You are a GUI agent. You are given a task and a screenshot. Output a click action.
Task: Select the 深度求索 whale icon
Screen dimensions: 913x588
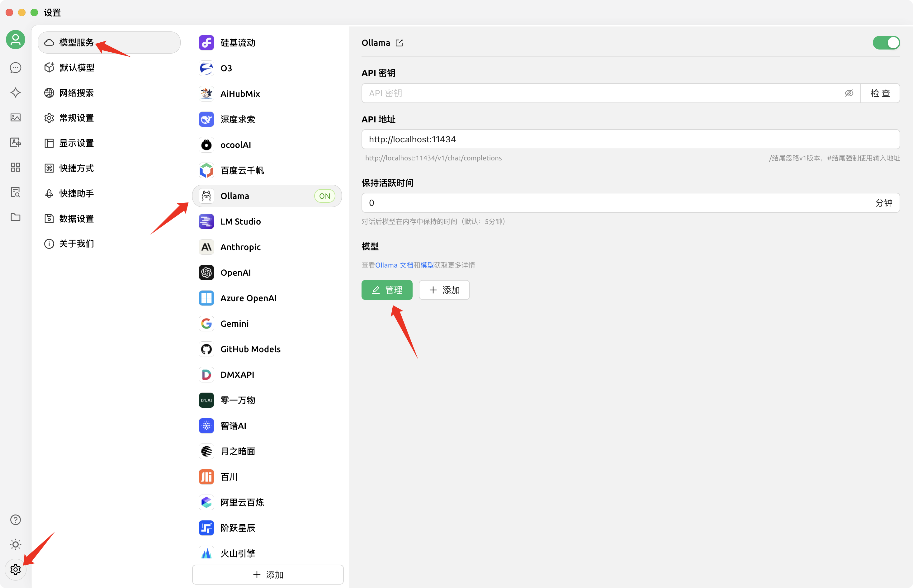coord(206,120)
